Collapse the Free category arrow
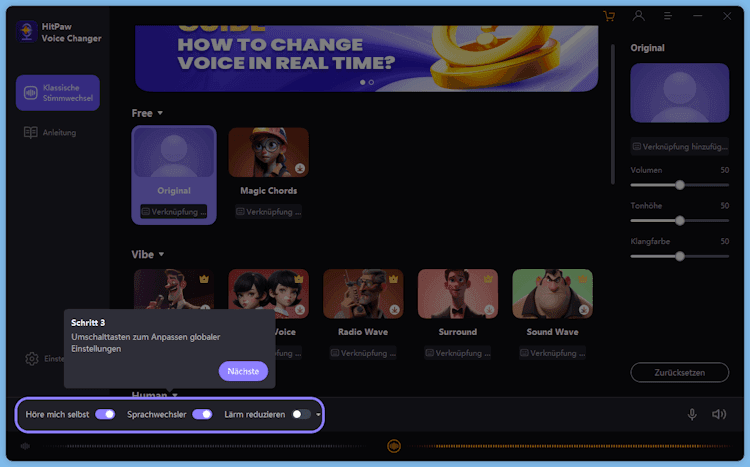 tap(160, 113)
